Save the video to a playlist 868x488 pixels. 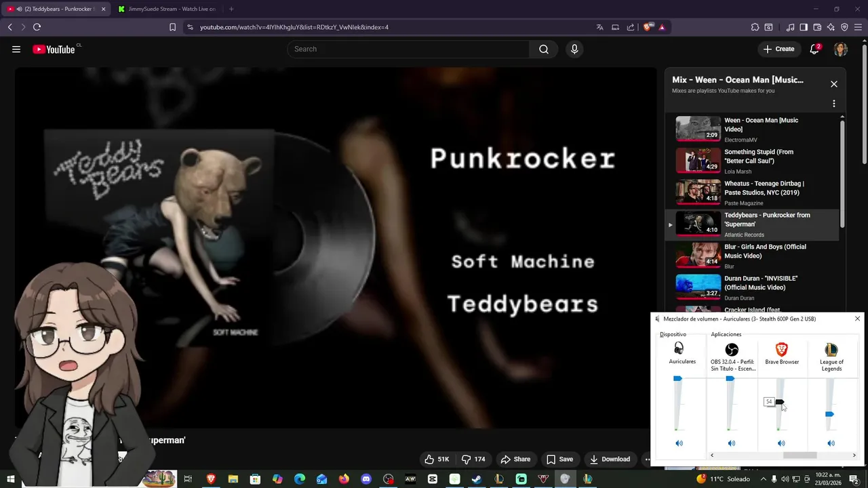click(560, 459)
